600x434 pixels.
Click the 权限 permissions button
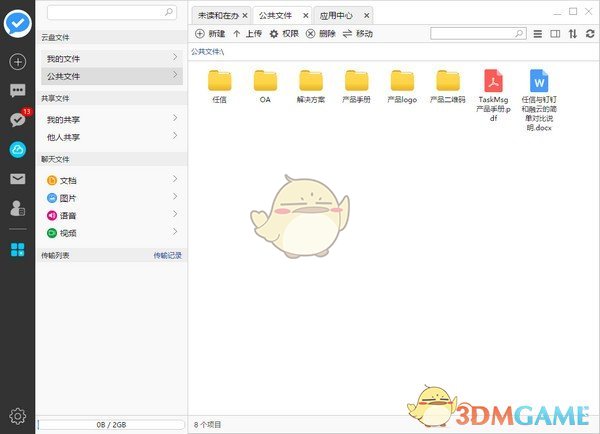(284, 34)
